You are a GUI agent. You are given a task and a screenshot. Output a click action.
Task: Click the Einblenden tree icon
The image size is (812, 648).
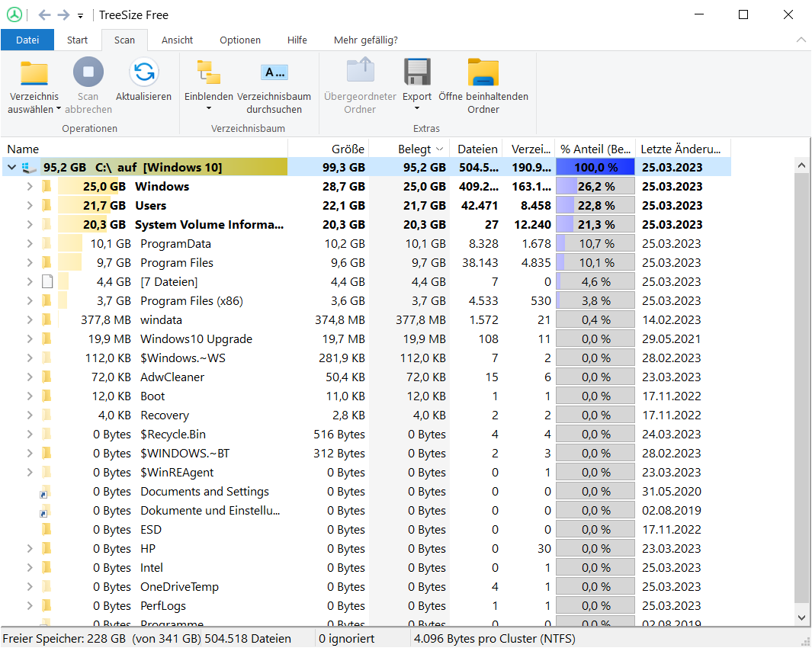(209, 72)
